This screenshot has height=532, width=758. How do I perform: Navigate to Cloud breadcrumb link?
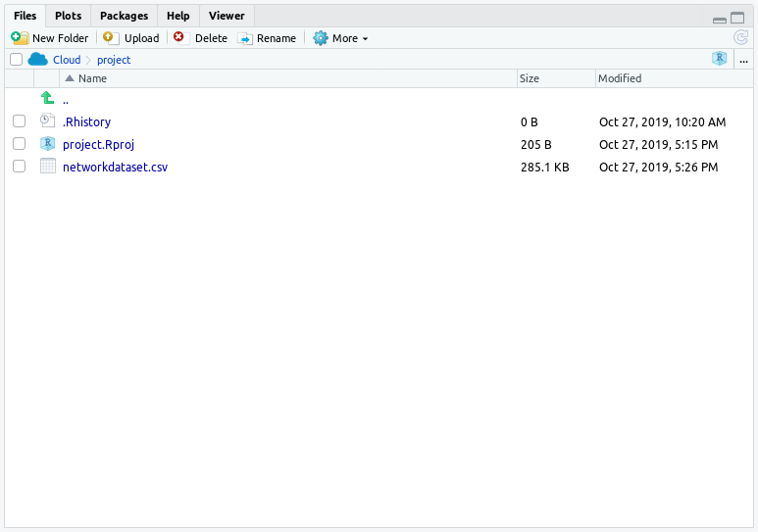point(67,60)
